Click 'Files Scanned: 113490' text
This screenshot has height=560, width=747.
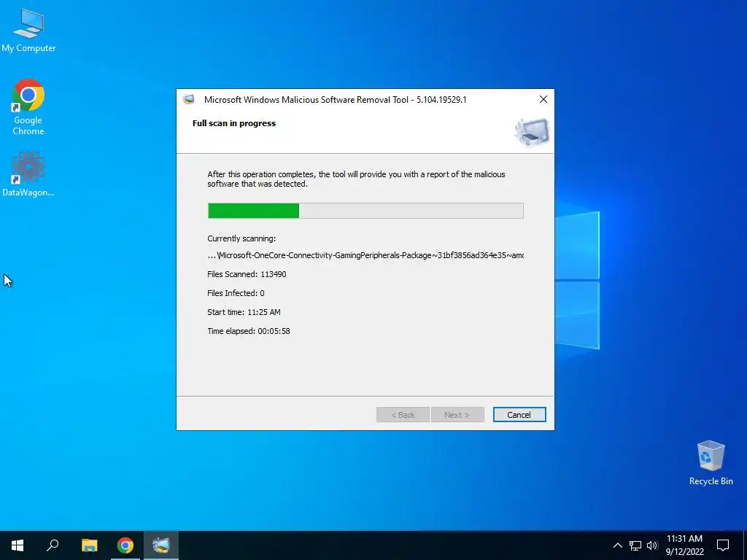tap(247, 274)
